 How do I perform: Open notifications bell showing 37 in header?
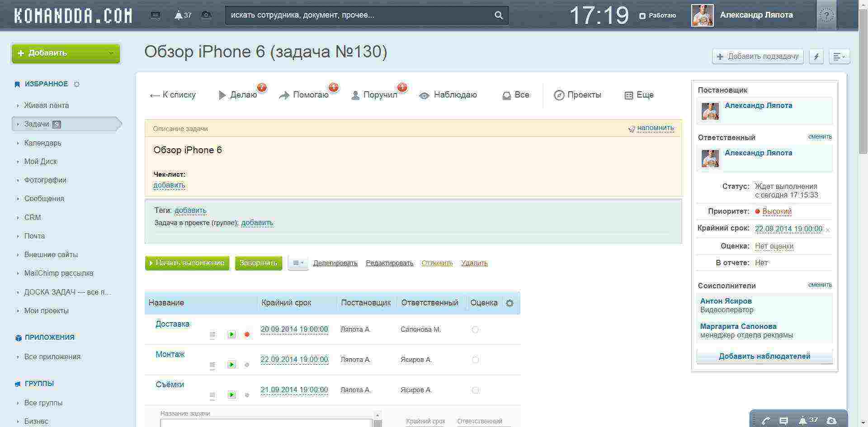click(183, 15)
